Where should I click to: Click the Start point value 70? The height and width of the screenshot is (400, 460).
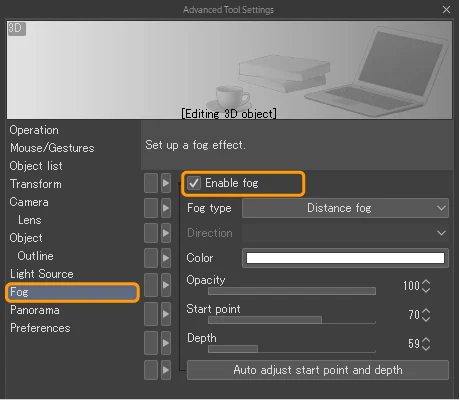click(x=414, y=315)
